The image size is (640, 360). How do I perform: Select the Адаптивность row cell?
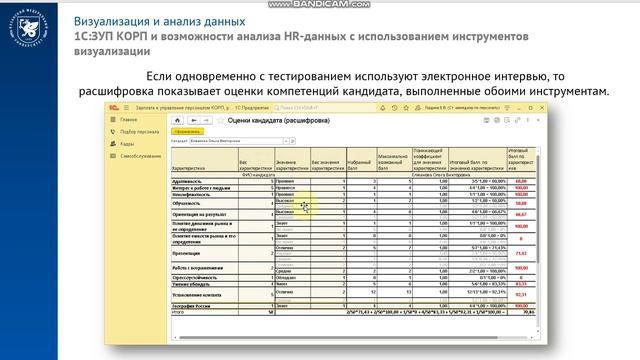click(x=204, y=181)
